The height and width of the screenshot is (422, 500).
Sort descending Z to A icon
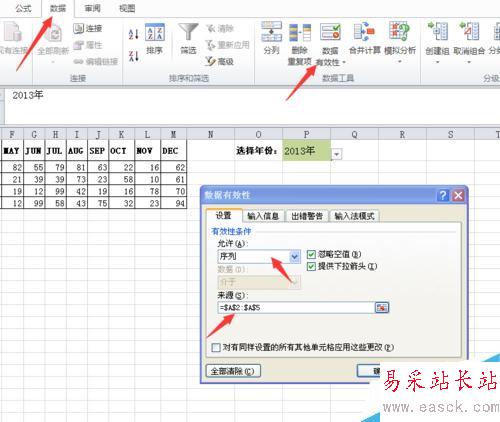(134, 55)
